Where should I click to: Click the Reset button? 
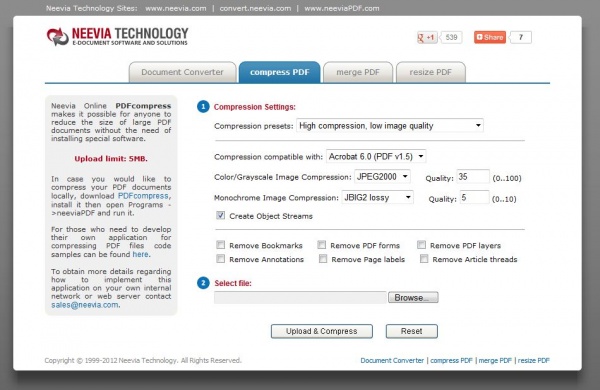point(411,331)
